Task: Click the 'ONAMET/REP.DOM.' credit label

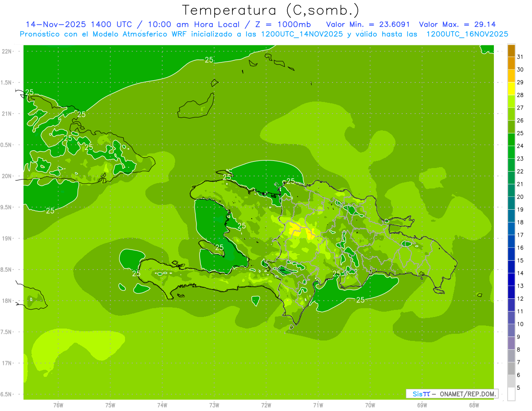Action: (468, 394)
